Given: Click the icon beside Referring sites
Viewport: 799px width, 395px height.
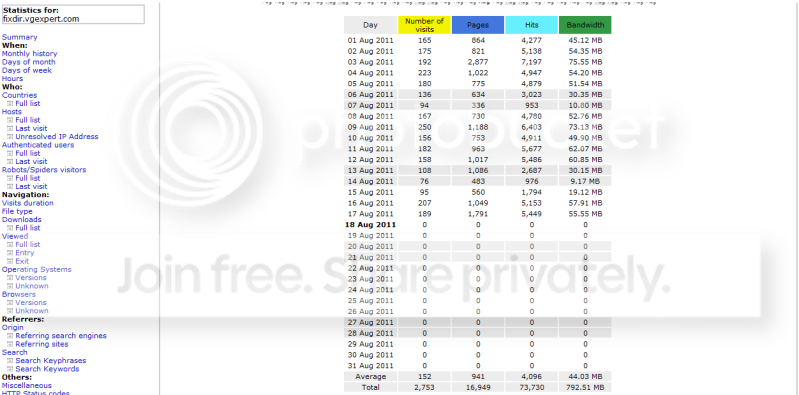Looking at the screenshot, I should pos(10,344).
